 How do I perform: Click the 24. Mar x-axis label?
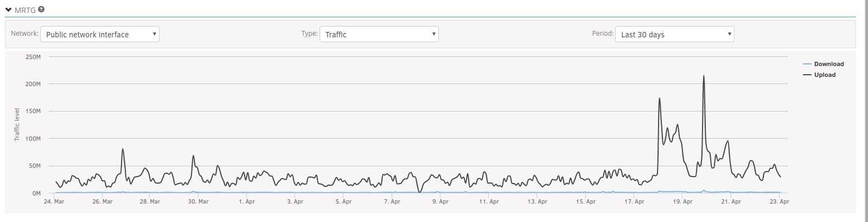click(x=54, y=201)
